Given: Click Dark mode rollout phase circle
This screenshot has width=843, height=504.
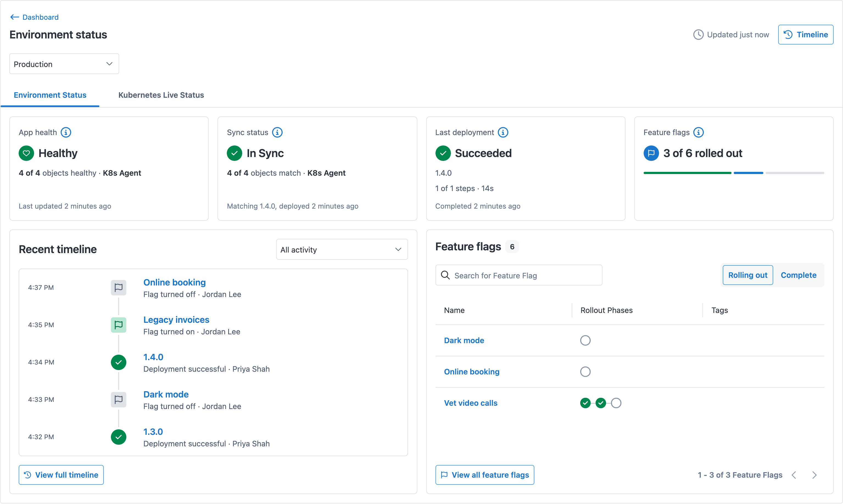Looking at the screenshot, I should [585, 340].
